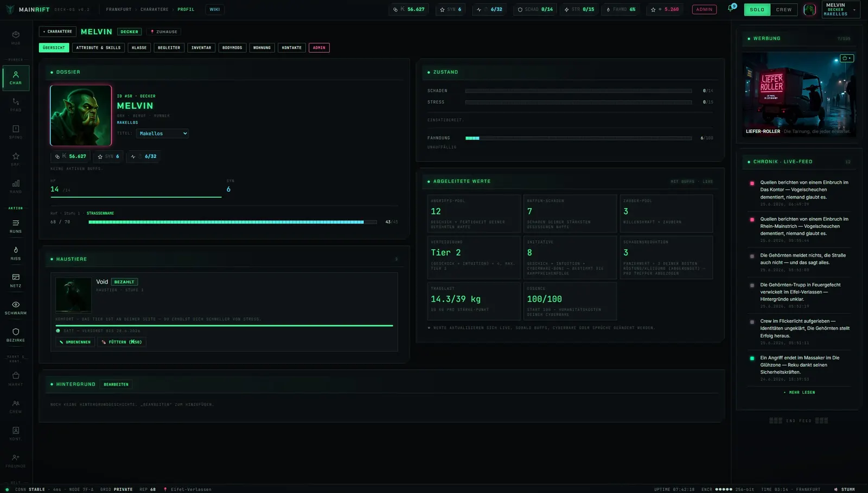Viewport: 868px width, 493px height.
Task: Open the Makellos title dropdown
Action: [162, 133]
